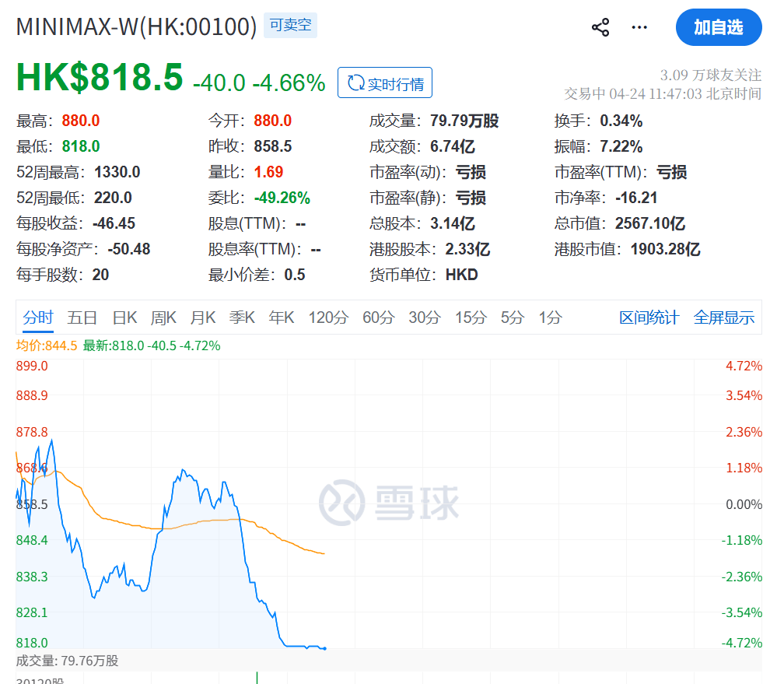Select the 月K chart tab
Viewport: 784px width, 684px height.
[x=203, y=317]
